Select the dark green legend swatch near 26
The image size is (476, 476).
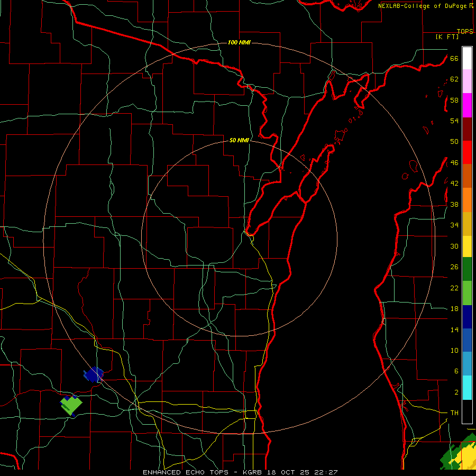tap(467, 269)
